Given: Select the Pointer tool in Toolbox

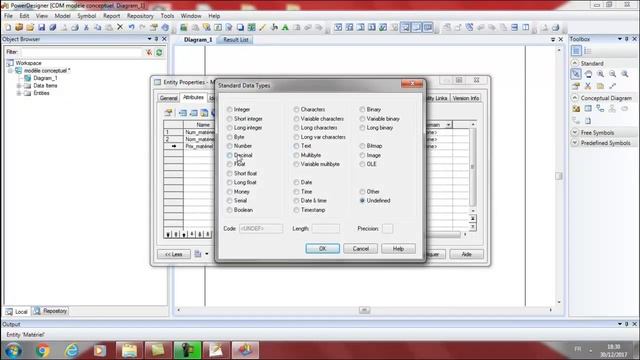Looking at the screenshot, I should pyautogui.click(x=576, y=74).
